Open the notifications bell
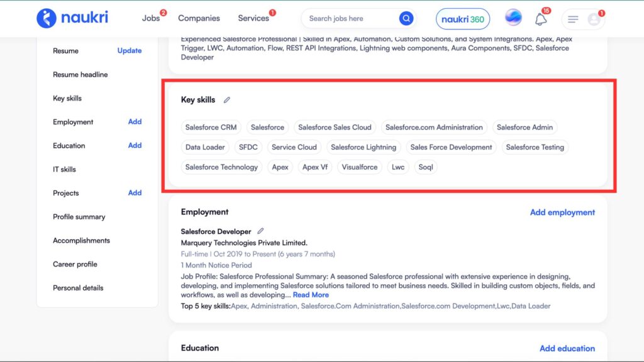Image resolution: width=644 pixels, height=362 pixels. (x=540, y=19)
